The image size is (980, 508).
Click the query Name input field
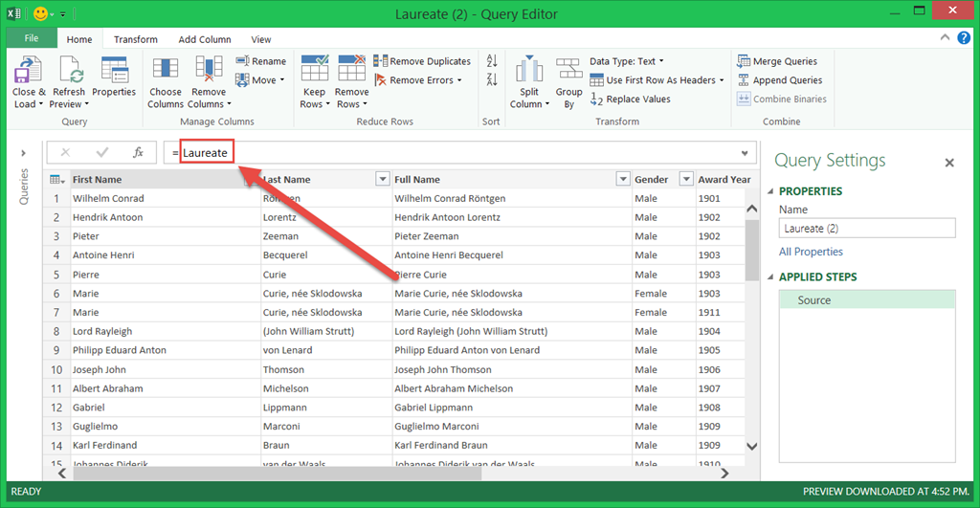(x=866, y=228)
